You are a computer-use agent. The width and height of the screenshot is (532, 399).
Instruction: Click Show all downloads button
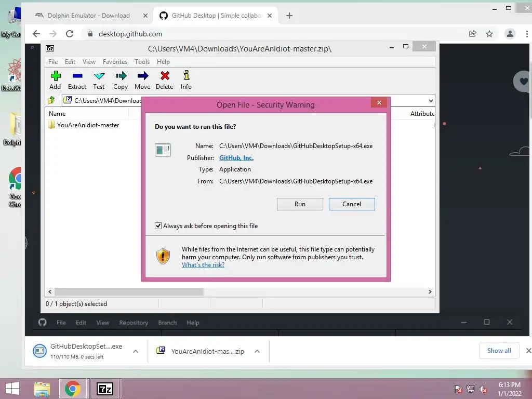point(499,351)
